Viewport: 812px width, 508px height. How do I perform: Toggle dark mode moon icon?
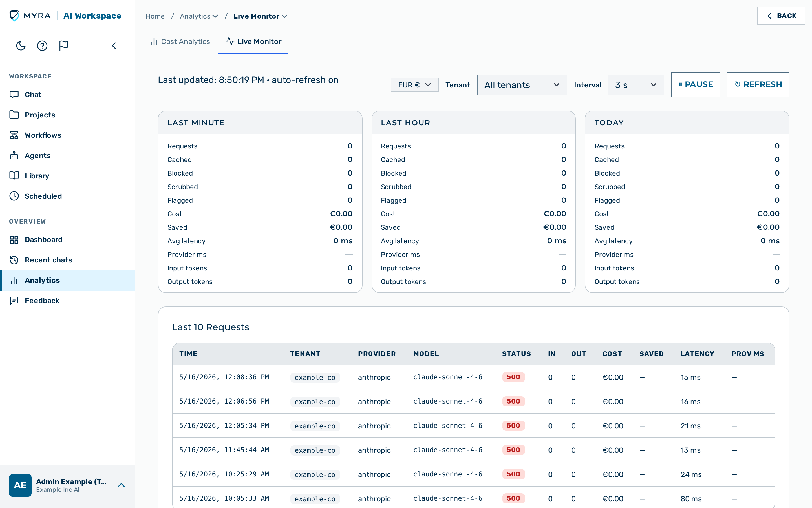(21, 46)
